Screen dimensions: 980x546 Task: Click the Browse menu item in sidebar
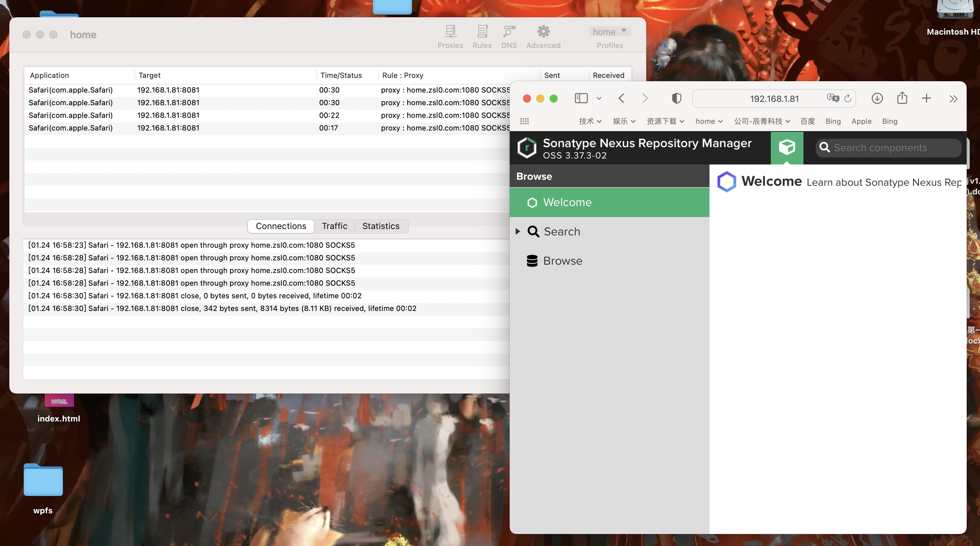click(562, 260)
